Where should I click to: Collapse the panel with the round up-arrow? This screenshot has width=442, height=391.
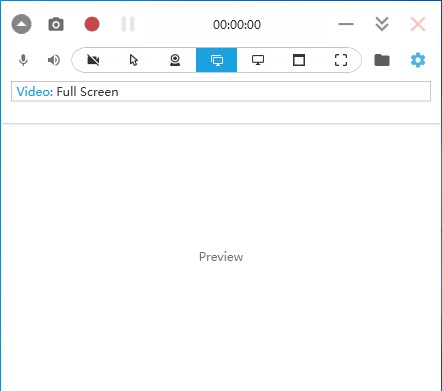coord(21,24)
